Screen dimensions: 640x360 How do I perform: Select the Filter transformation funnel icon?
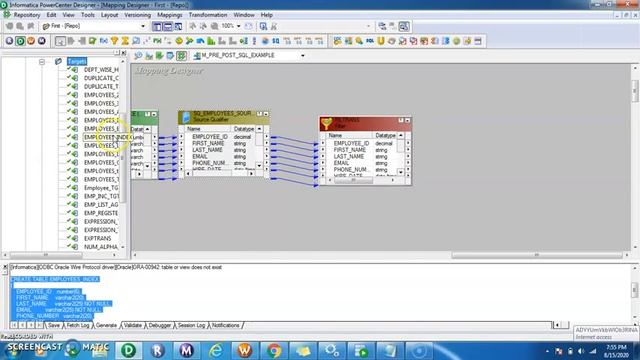pos(114,41)
